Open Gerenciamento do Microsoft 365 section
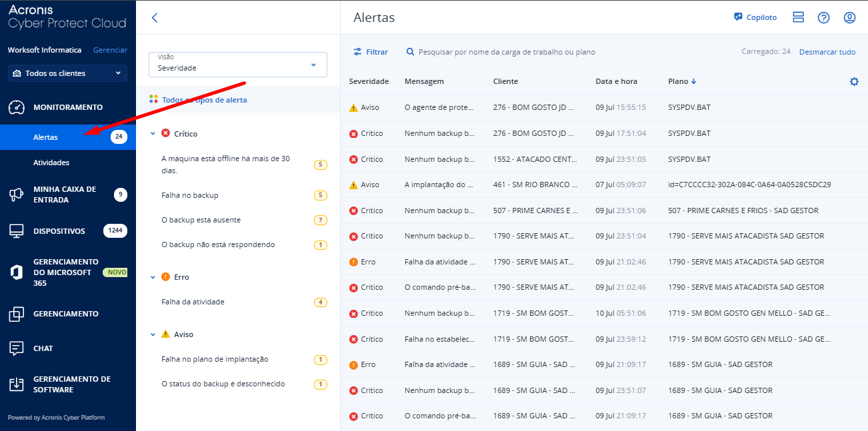 [66, 272]
